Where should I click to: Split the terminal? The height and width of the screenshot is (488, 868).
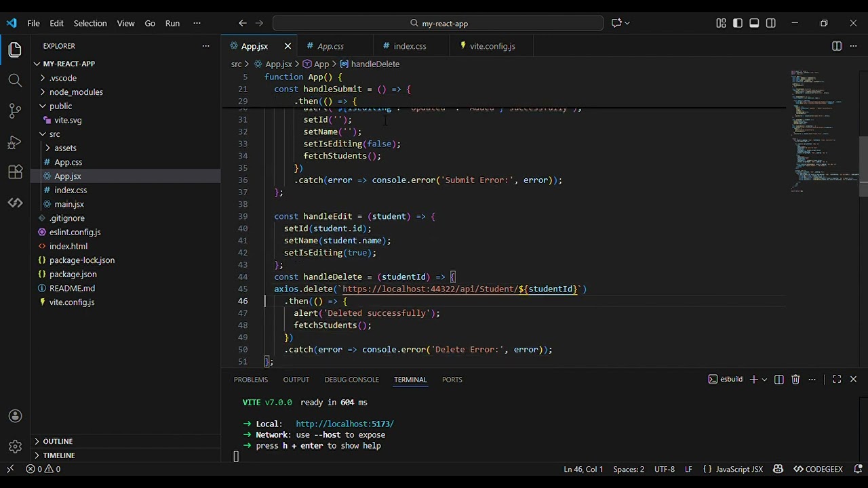click(779, 380)
